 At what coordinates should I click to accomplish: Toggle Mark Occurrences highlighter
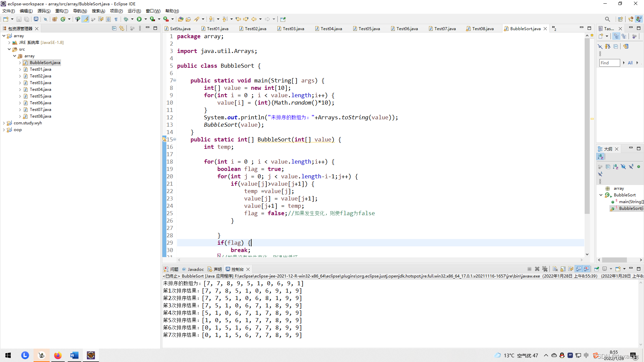[86, 19]
